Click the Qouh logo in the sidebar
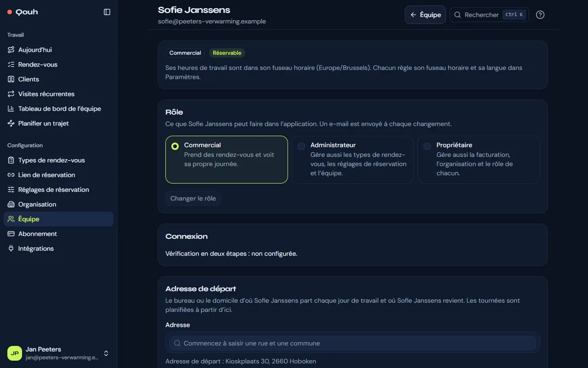 tap(23, 12)
